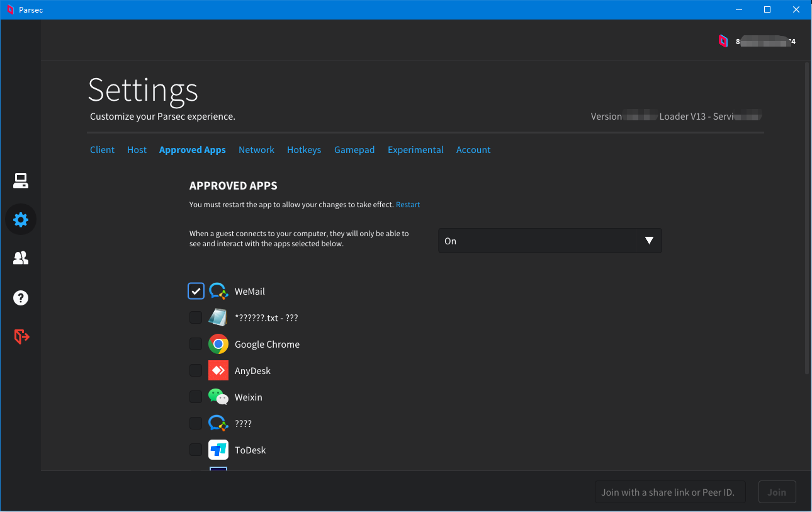Click the Weixin label text

(x=249, y=397)
